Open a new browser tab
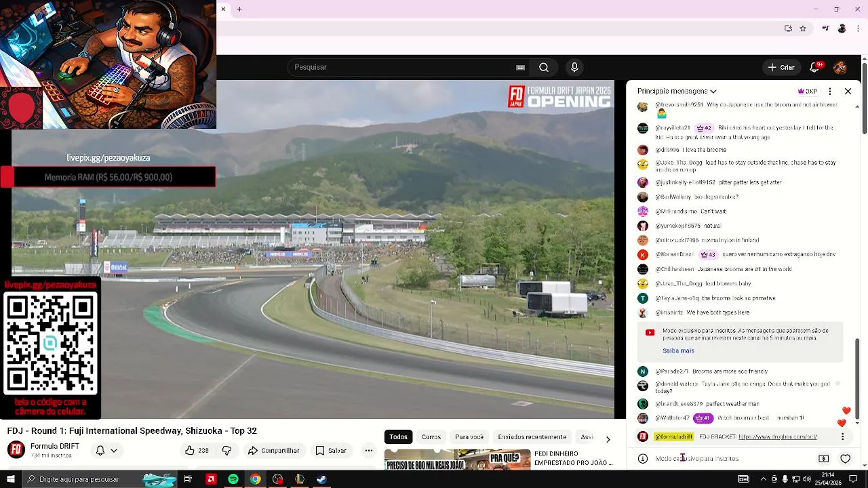This screenshot has height=488, width=868. pyautogui.click(x=239, y=9)
